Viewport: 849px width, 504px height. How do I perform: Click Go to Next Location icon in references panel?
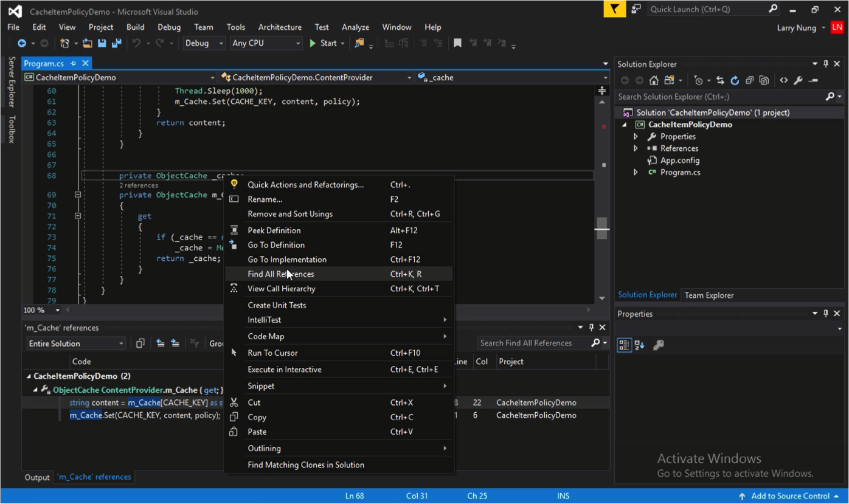[175, 343]
